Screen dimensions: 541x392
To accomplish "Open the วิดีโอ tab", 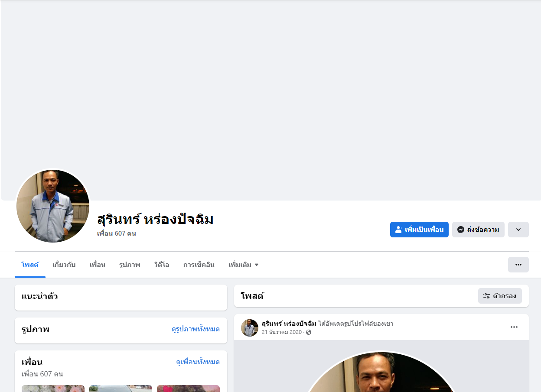I will point(162,265).
